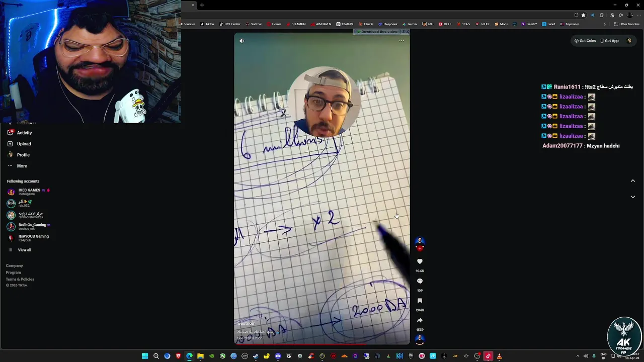Open the Company footer link
Image resolution: width=644 pixels, height=362 pixels.
[14, 265]
